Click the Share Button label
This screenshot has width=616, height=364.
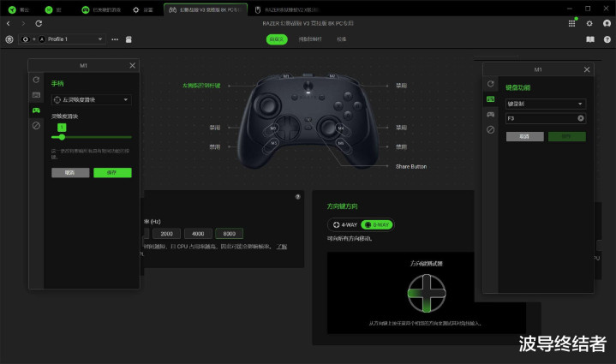tap(411, 166)
